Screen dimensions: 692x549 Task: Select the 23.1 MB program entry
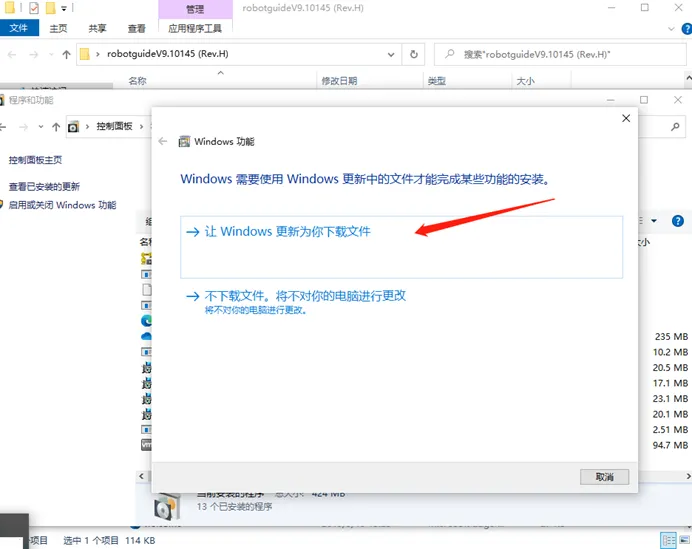670,399
